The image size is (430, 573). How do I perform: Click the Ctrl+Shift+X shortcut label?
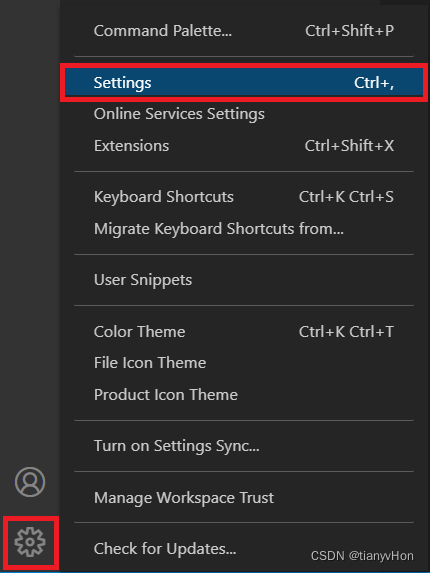coord(349,146)
